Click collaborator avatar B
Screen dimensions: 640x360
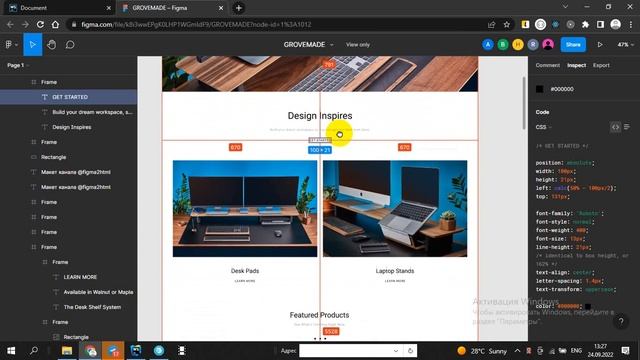coord(503,44)
